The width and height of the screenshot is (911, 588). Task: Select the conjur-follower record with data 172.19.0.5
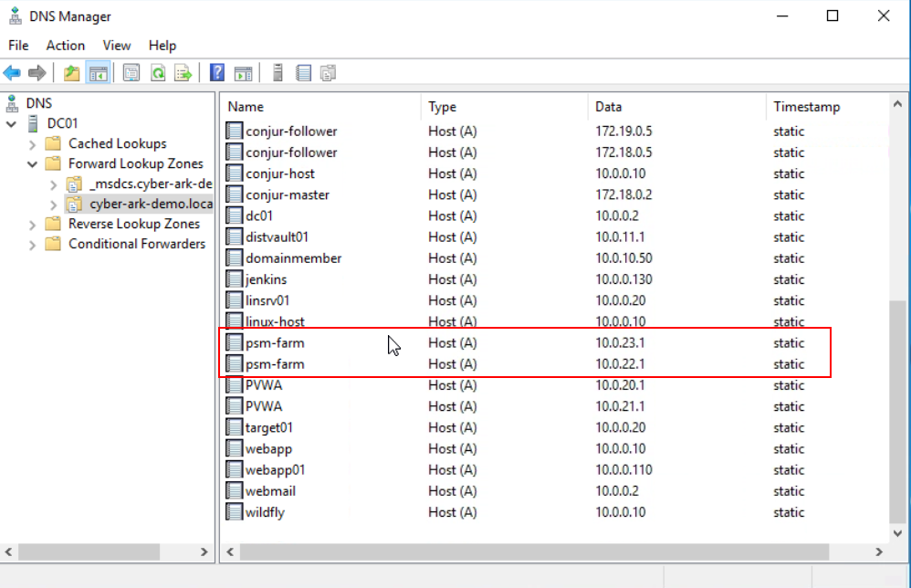point(555,131)
